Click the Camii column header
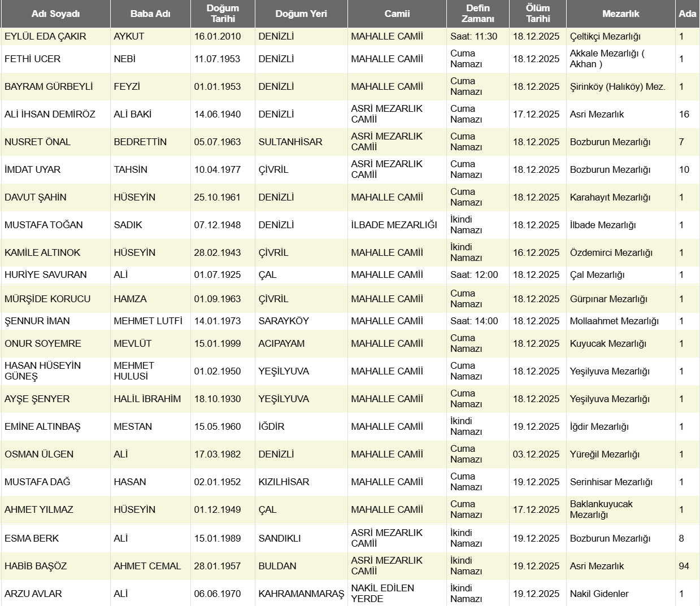The height and width of the screenshot is (606, 700). click(x=397, y=14)
